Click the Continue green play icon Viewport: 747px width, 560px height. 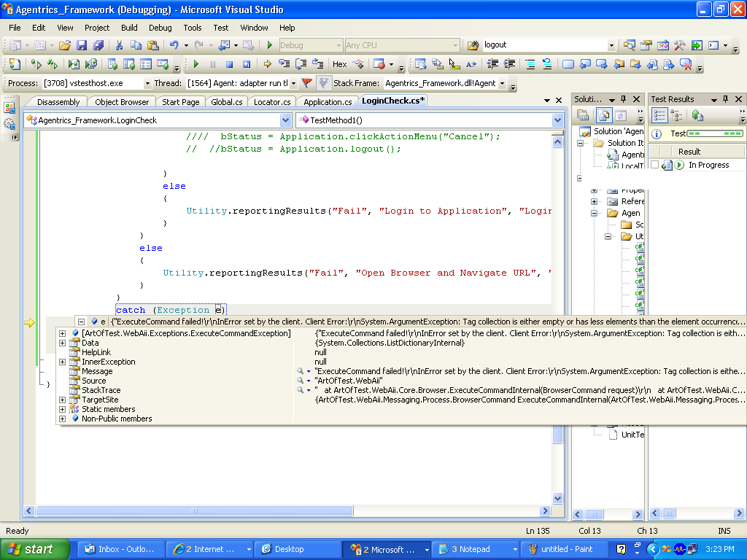click(196, 64)
